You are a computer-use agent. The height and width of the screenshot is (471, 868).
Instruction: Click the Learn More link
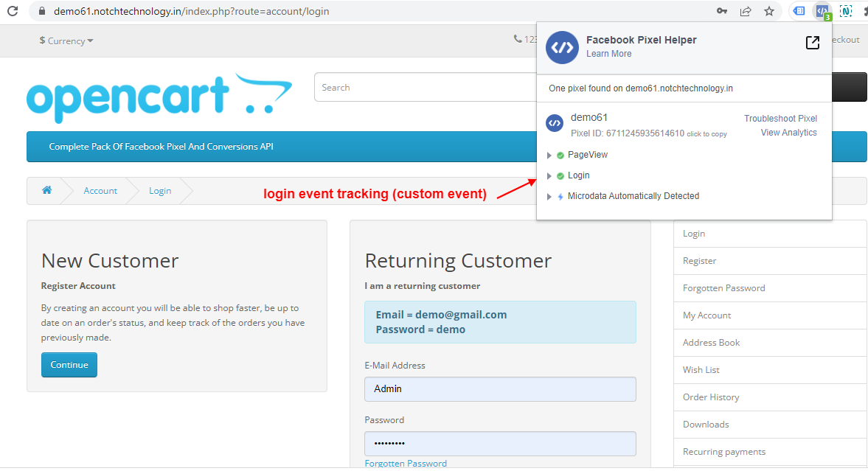pyautogui.click(x=609, y=54)
